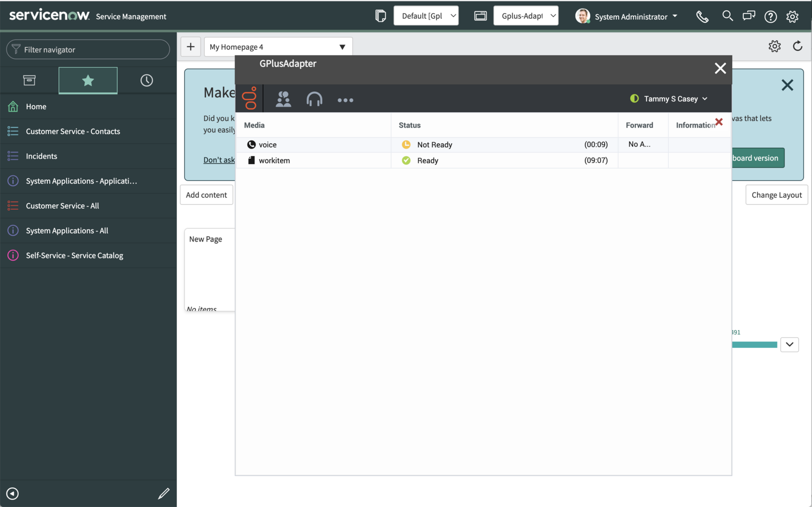Click the Change Layout button

776,195
